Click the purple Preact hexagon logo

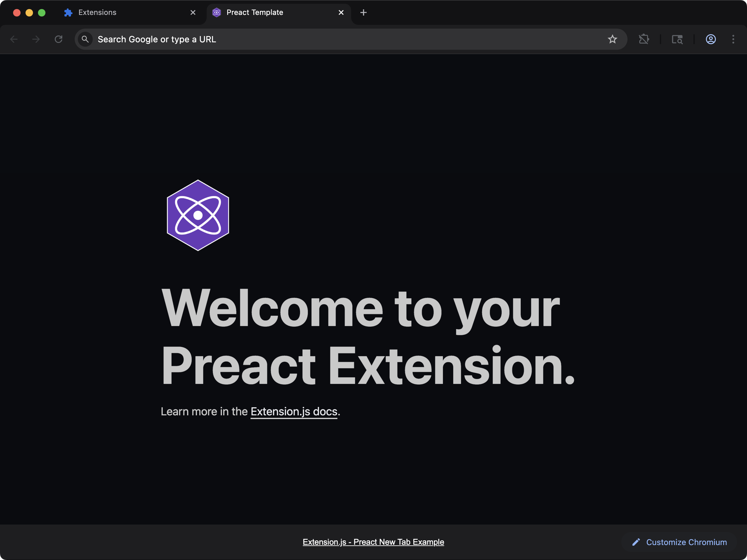[x=198, y=215]
